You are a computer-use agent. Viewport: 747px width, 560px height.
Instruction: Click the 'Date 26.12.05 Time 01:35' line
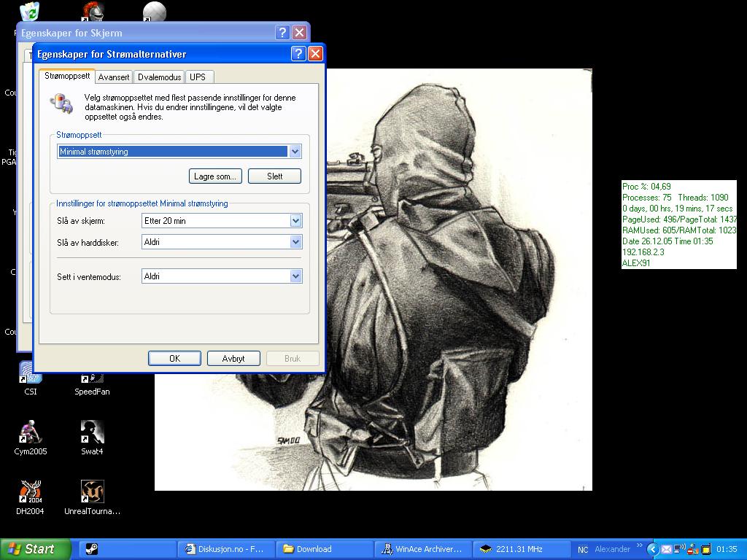(667, 241)
